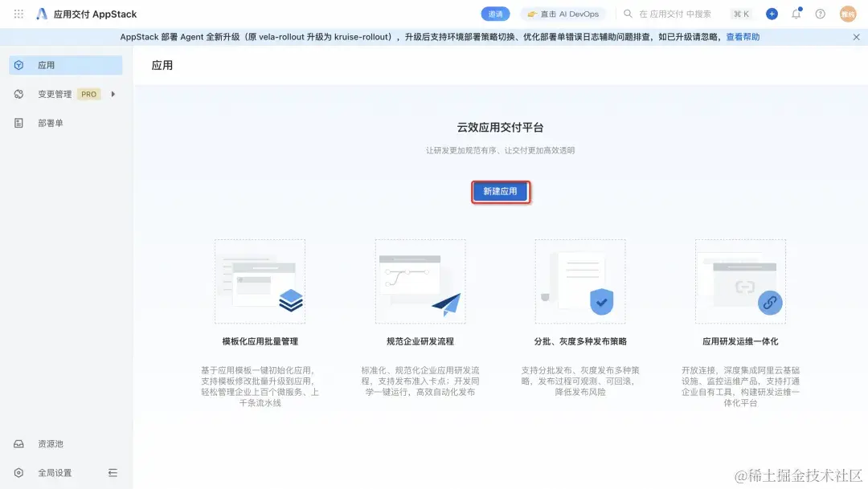This screenshot has width=868, height=489.
Task: Select the 应用 cube icon in the sidebar
Action: tap(18, 65)
